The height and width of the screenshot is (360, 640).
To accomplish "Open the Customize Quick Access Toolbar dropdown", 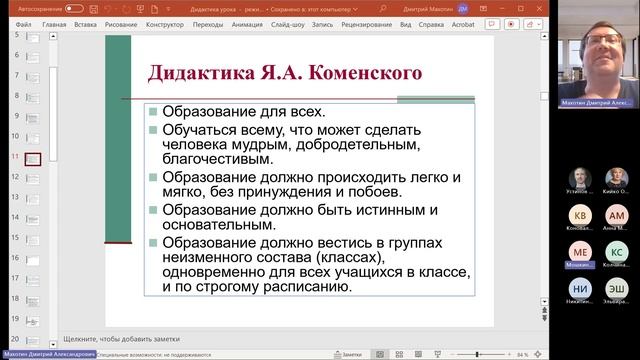I will (168, 9).
